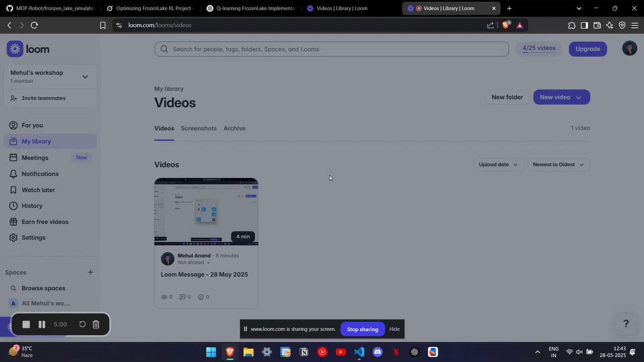Click Browse spaces
Viewport: 644px width, 362px height.
43,288
